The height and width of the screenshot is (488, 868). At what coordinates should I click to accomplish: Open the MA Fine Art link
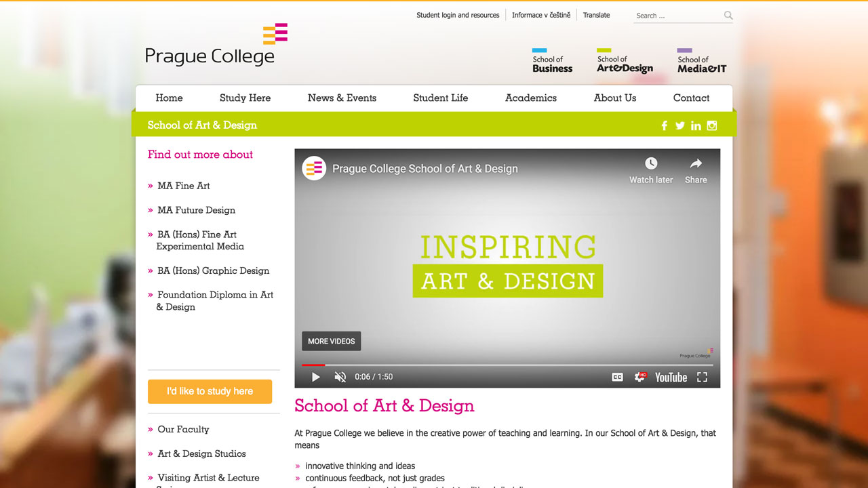(184, 186)
